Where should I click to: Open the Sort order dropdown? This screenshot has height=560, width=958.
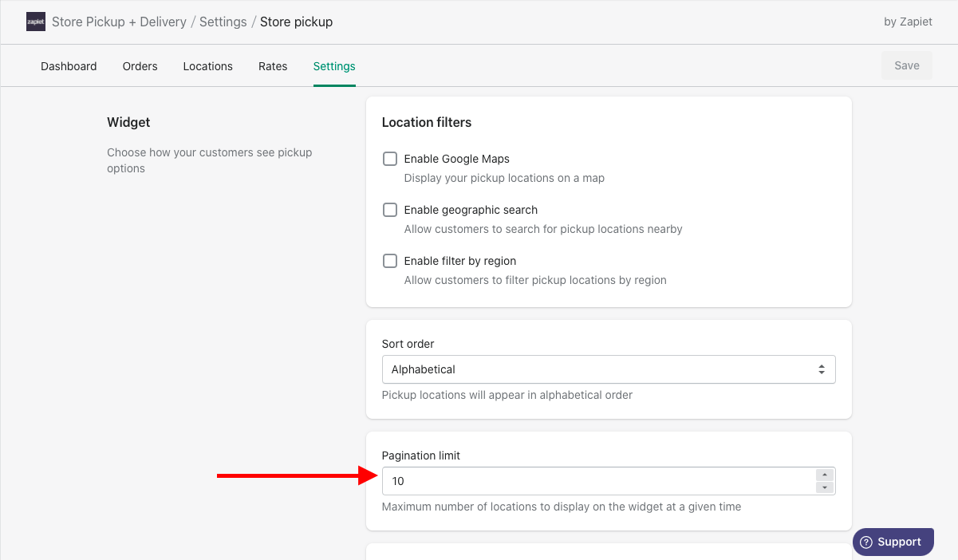tap(609, 369)
